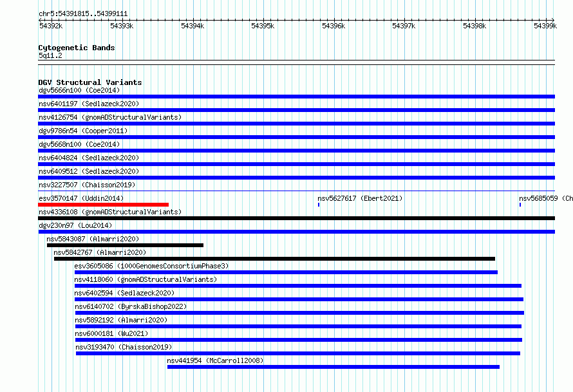The image size is (573, 392).
Task: Click the dgv9786n54 (Cooper2011) variant label
Action: point(83,131)
